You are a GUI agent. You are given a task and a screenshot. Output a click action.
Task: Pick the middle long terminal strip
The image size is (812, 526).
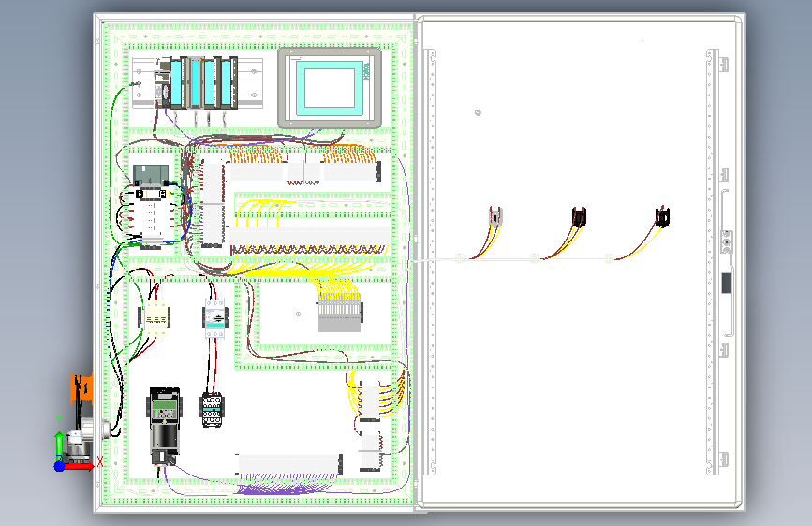309,237
